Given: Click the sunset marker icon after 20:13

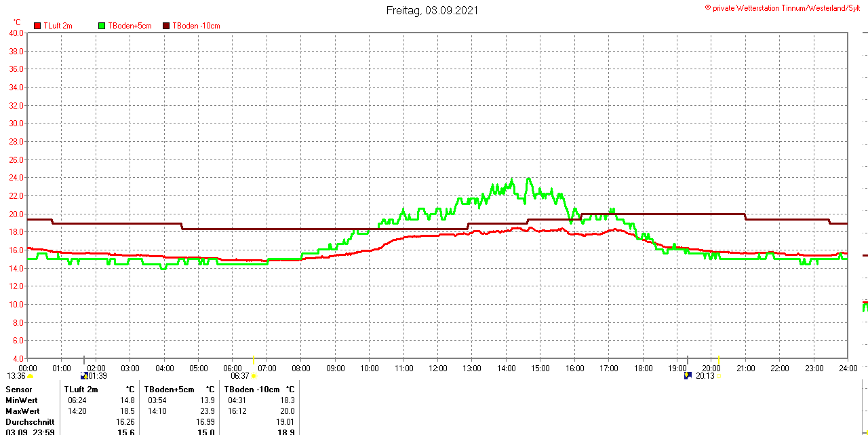Looking at the screenshot, I should [719, 376].
